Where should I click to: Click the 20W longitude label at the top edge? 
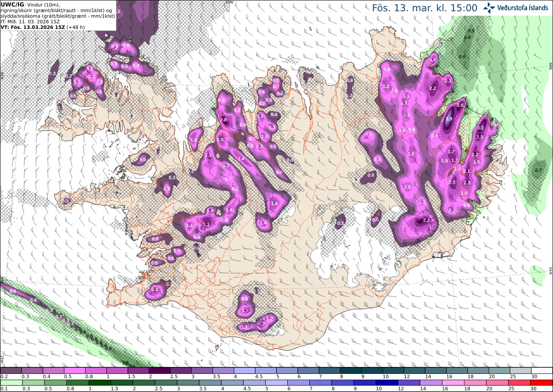229,2
